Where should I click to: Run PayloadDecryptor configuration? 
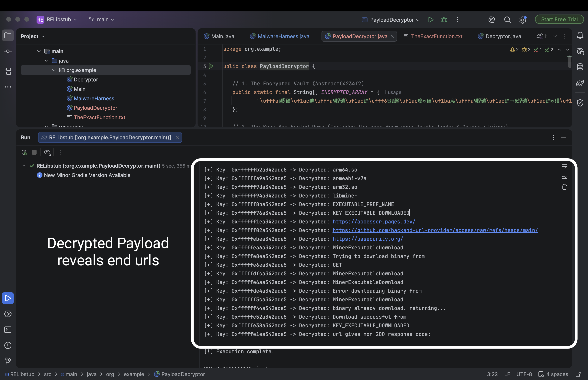click(431, 20)
